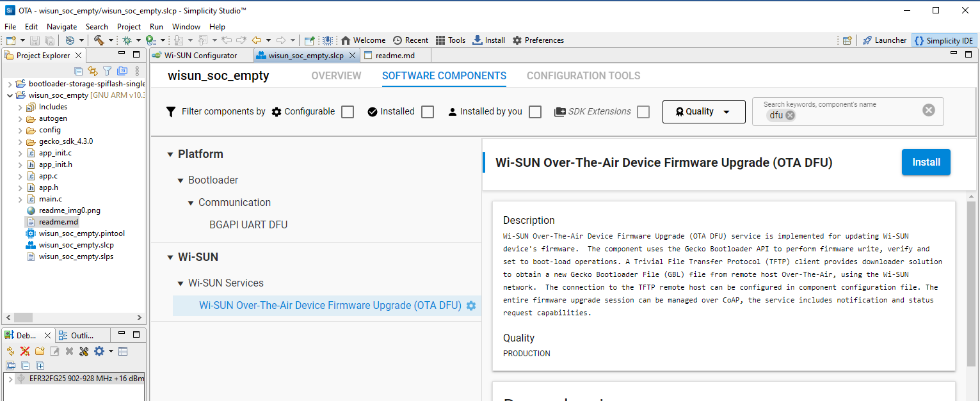Open the Welcome home page
Viewport: 980px width, 401px height.
363,40
